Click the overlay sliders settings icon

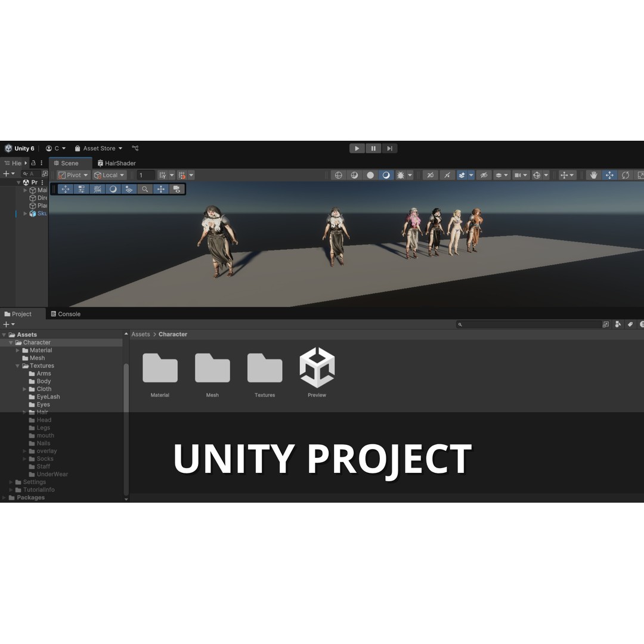pyautogui.click(x=81, y=190)
